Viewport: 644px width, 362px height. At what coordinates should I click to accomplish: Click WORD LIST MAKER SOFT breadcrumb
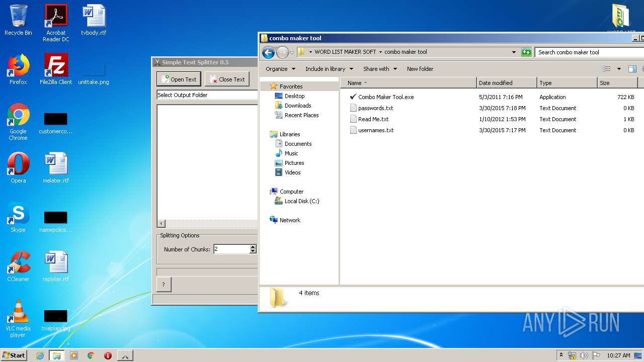(345, 52)
